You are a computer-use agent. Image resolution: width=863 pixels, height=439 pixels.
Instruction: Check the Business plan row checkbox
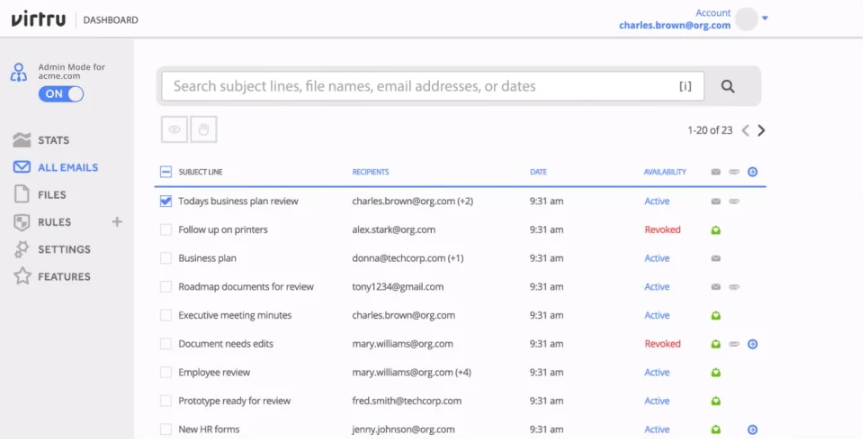166,258
